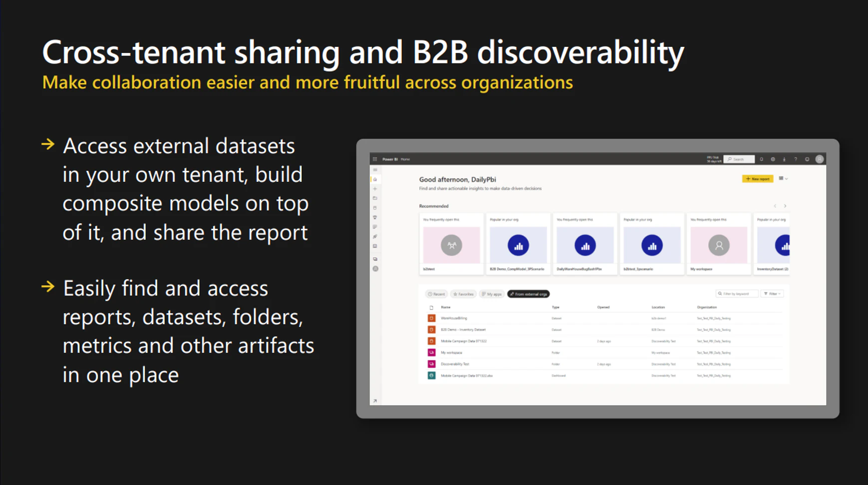Open the settings gear in top bar

click(x=773, y=159)
